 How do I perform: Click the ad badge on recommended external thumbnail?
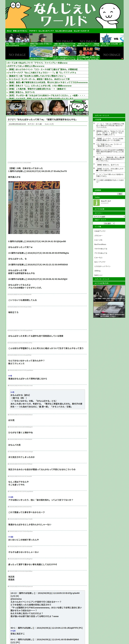click(95, 287)
